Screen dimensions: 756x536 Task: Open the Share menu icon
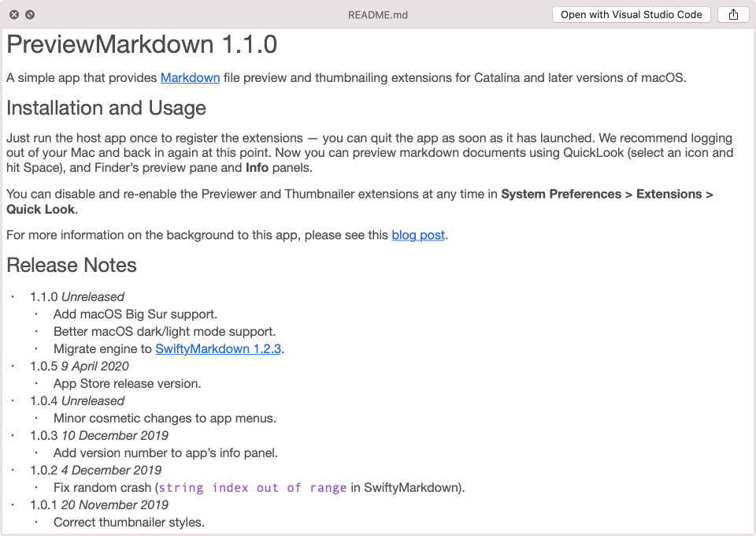tap(733, 15)
